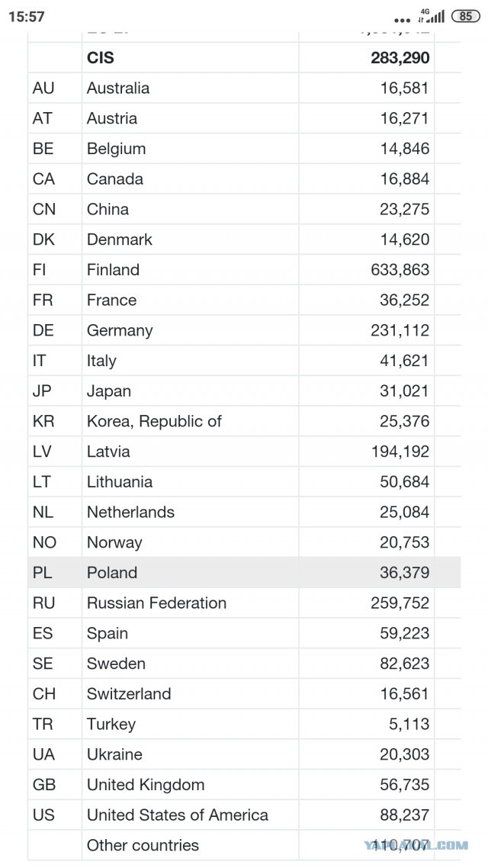Tap the 4G signal strength icon
Image resolution: width=488 pixels, height=868 pixels.
pyautogui.click(x=432, y=16)
